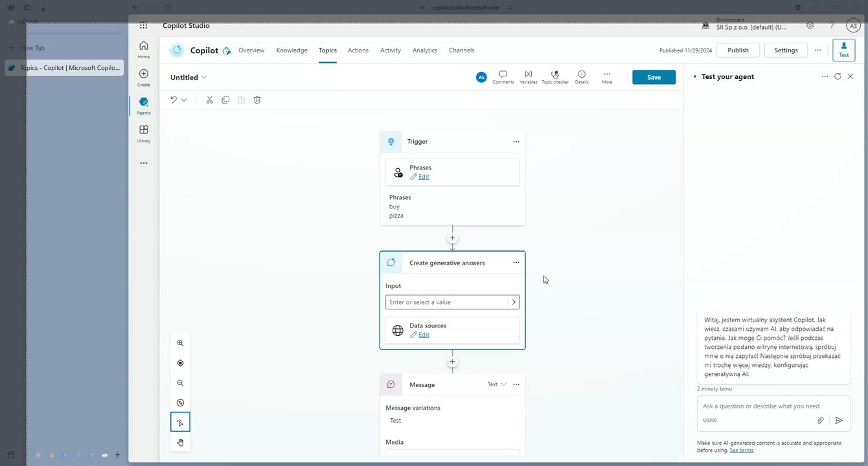
Task: Click the undo arrow icon
Action: (x=174, y=100)
